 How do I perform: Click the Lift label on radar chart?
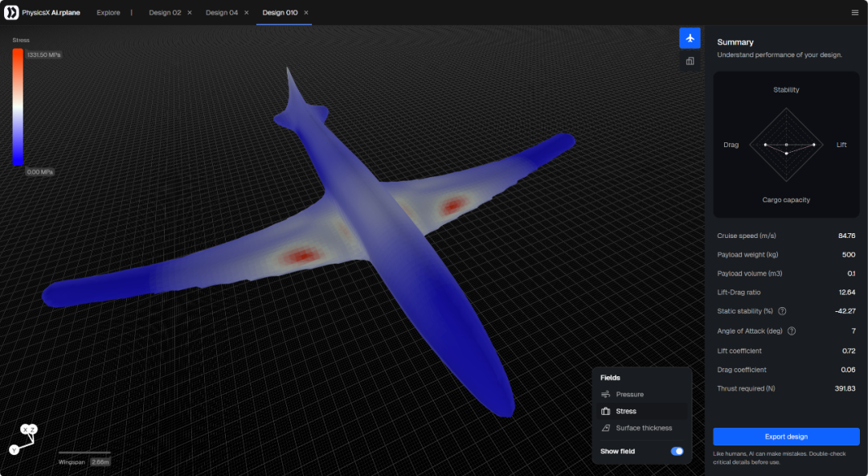coord(841,146)
